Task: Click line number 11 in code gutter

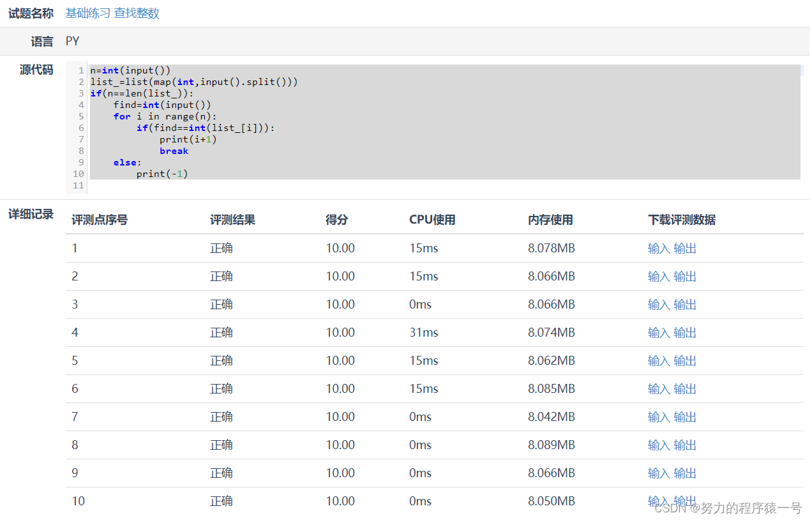Action: click(79, 185)
